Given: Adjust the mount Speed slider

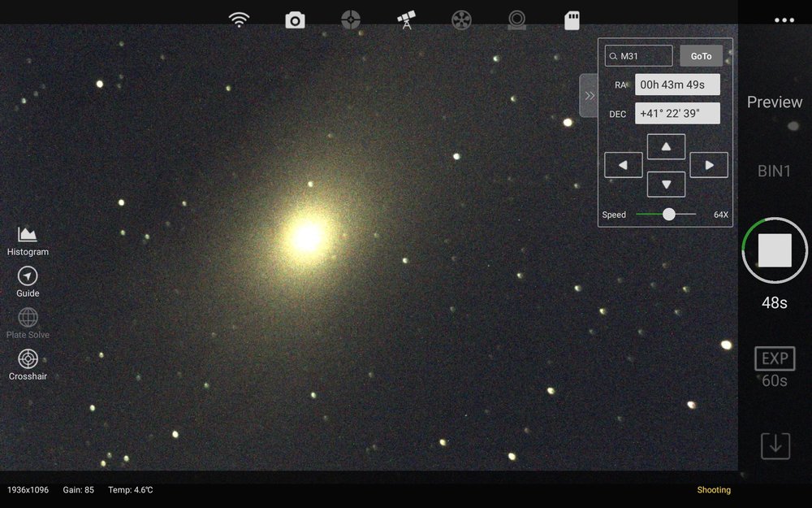Looking at the screenshot, I should coord(668,214).
